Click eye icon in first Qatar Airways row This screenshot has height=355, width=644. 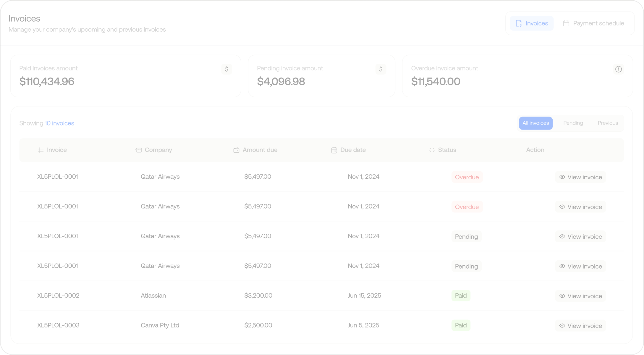562,177
